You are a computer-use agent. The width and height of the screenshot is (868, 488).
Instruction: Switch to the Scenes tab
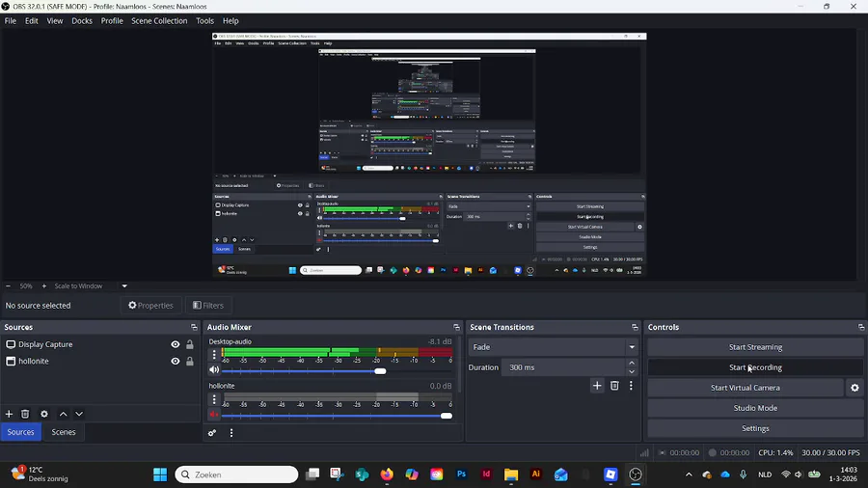(x=64, y=432)
